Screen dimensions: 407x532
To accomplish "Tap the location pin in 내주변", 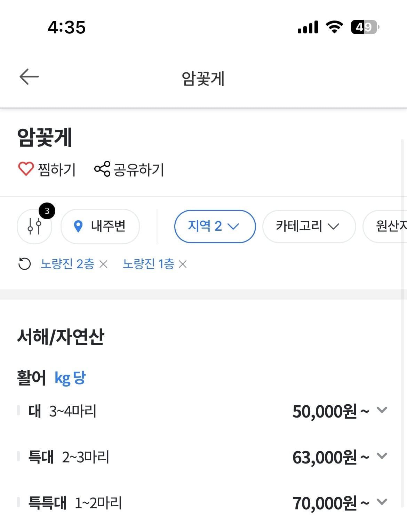I will (x=78, y=227).
